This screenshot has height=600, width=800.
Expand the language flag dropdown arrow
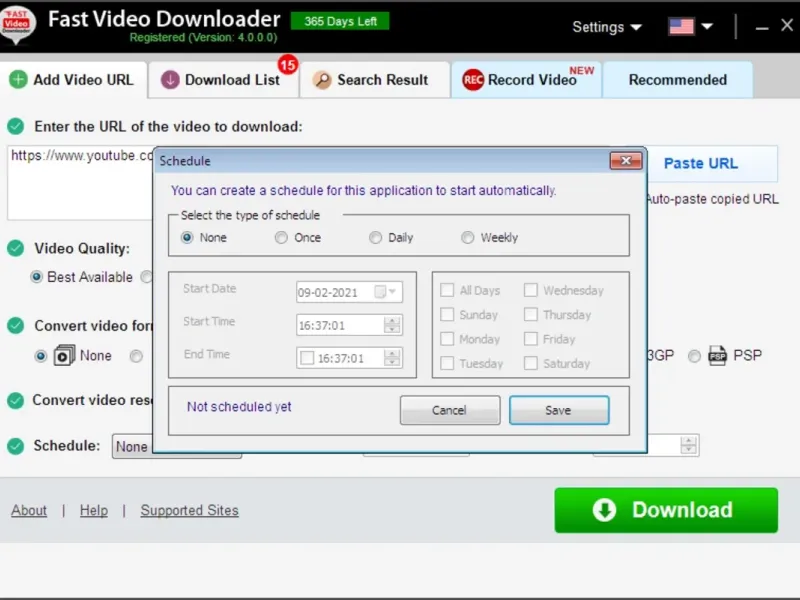click(707, 27)
